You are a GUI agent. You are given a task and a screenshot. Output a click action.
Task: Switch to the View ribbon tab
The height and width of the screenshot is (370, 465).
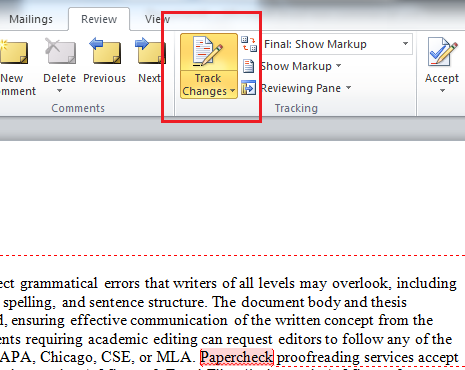(x=157, y=19)
